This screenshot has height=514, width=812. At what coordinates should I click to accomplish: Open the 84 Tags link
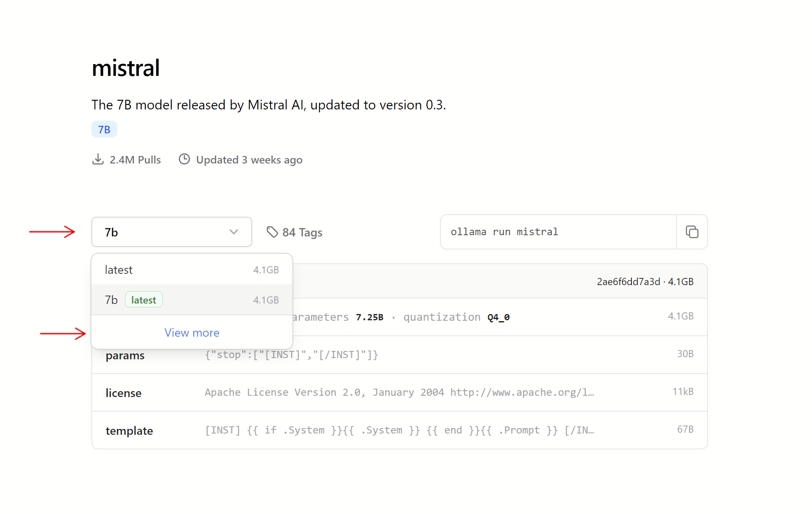(295, 232)
